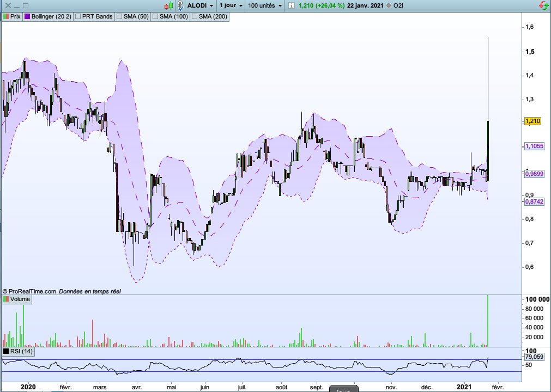Open the Bollinger (20 2) label settings
Image resolution: width=551 pixels, height=392 pixels.
point(51,16)
